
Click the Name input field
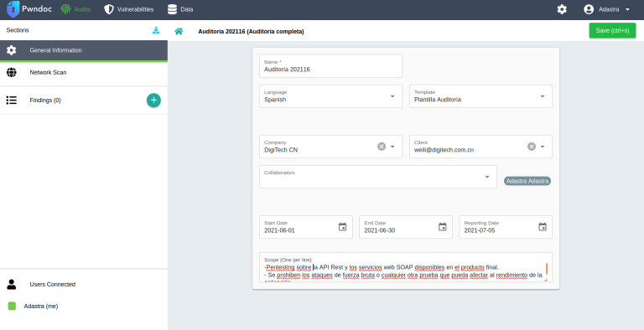[x=330, y=66]
